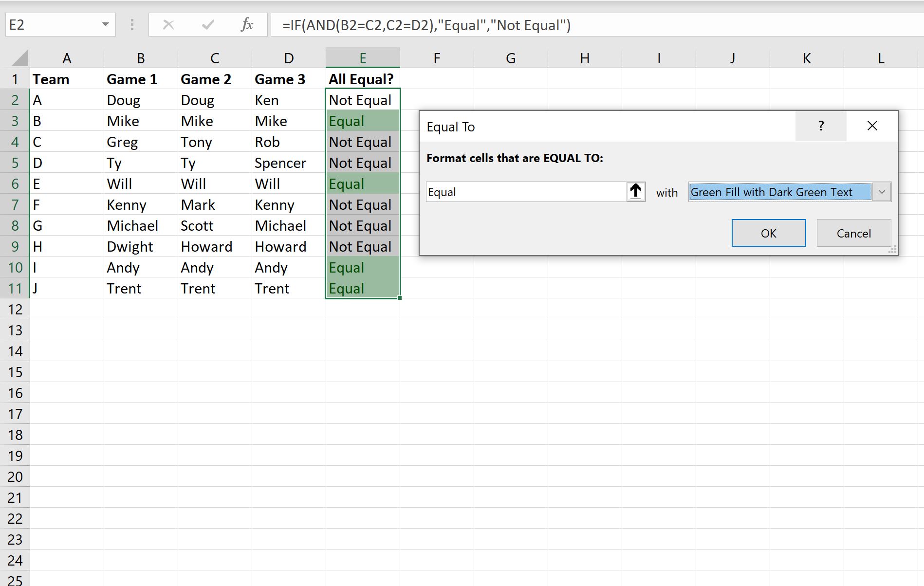Close the Equal To dialog
The width and height of the screenshot is (924, 586).
[x=872, y=126]
